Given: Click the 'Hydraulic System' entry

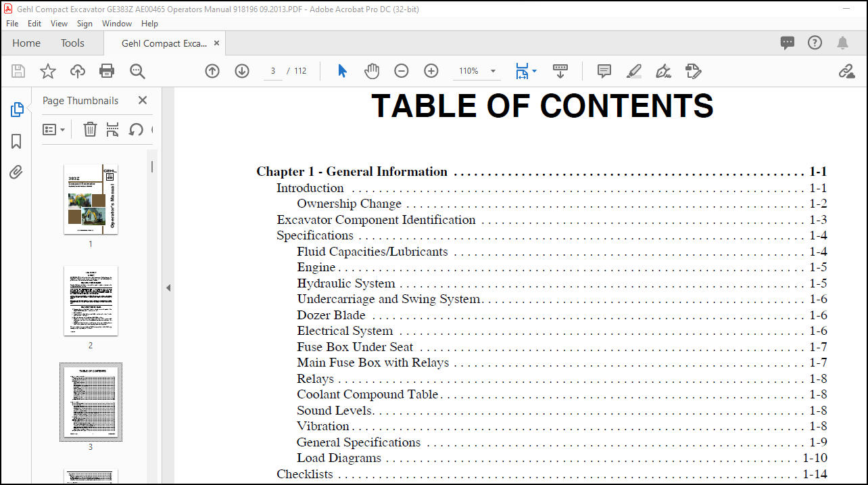Looking at the screenshot, I should pyautogui.click(x=346, y=283).
